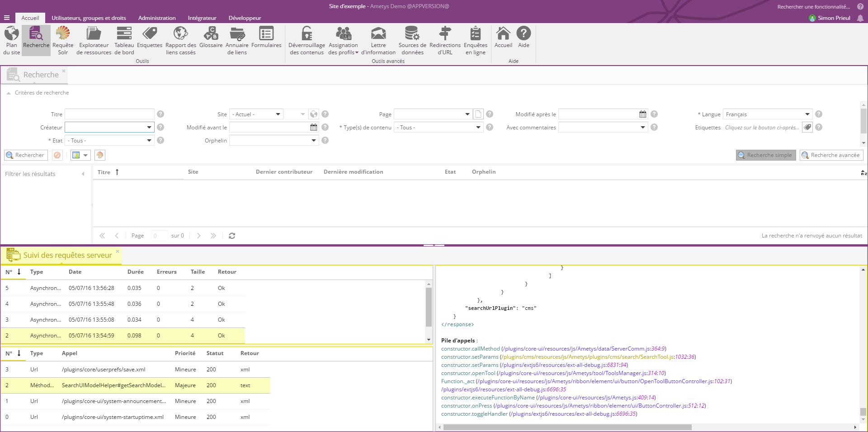868x432 pixels.
Task: Go to Accueil home icon in ribbon
Action: (x=503, y=37)
